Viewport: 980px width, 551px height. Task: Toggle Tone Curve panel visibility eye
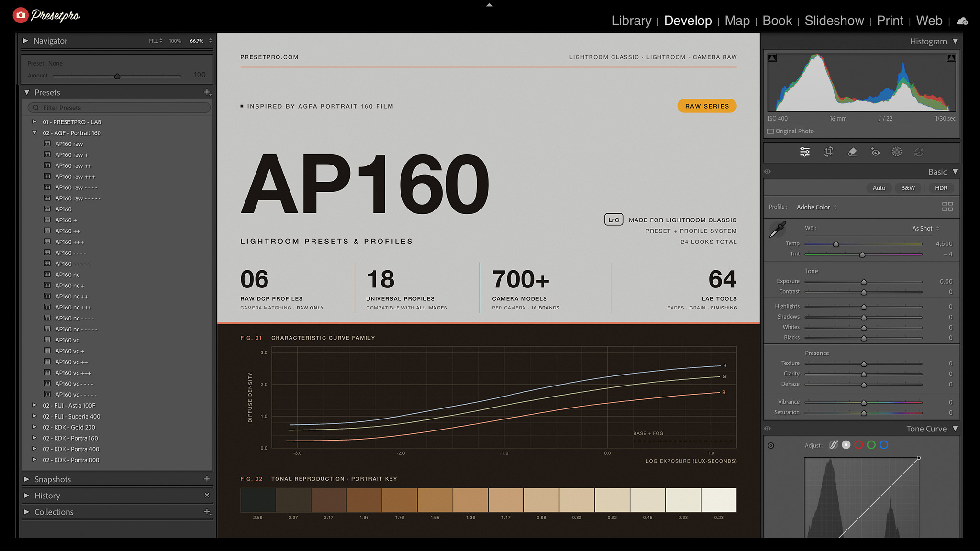click(x=768, y=429)
